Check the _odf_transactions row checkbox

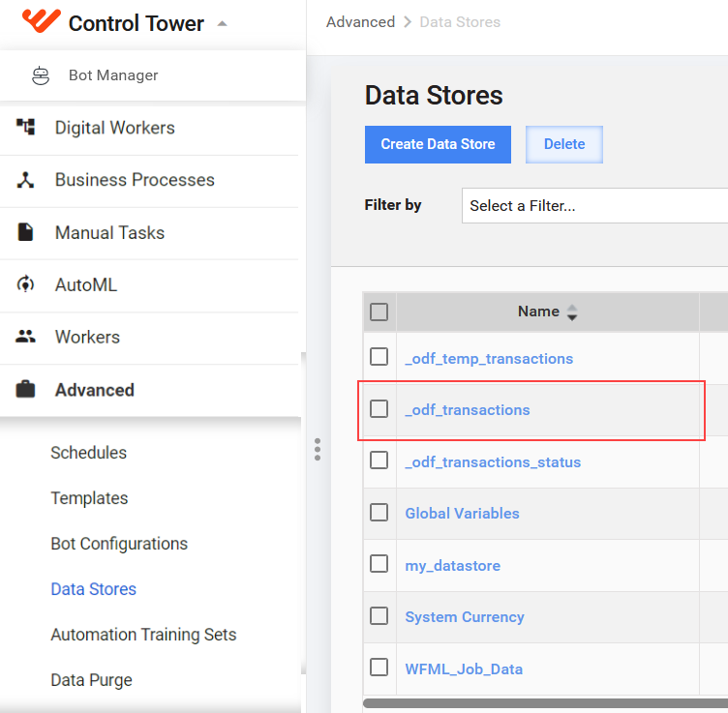pyautogui.click(x=379, y=408)
